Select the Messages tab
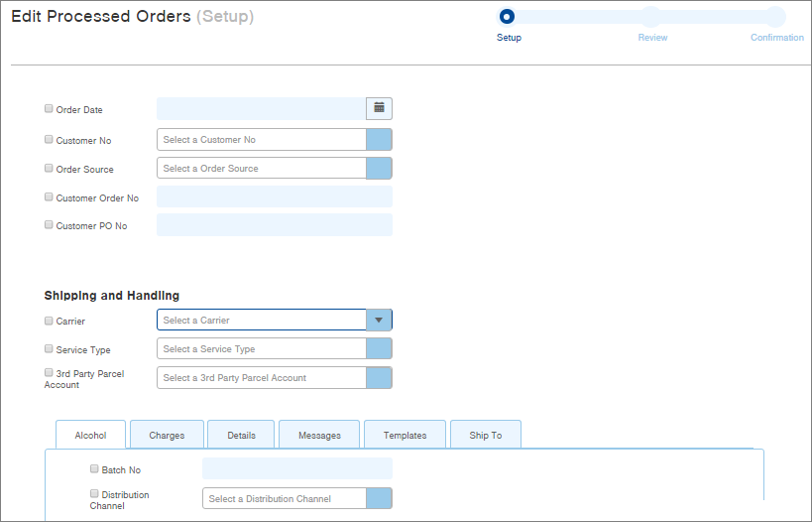The image size is (812, 522). click(319, 436)
